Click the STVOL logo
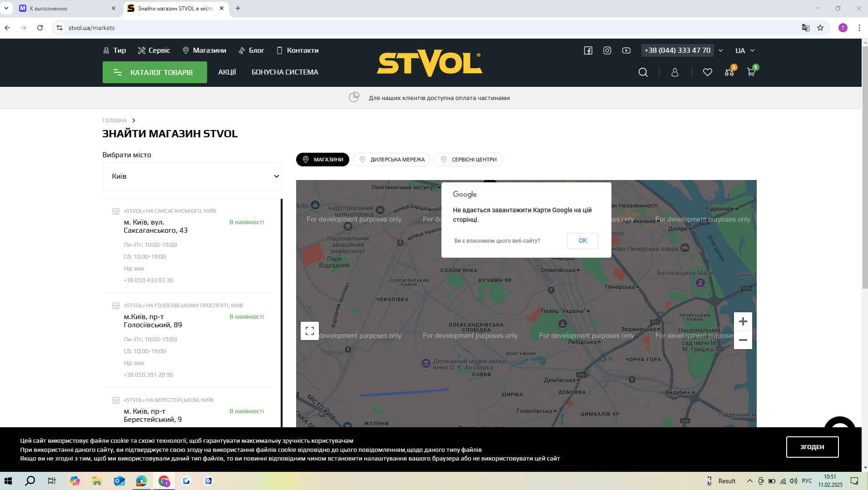Viewport: 868px width, 490px height. (x=430, y=63)
